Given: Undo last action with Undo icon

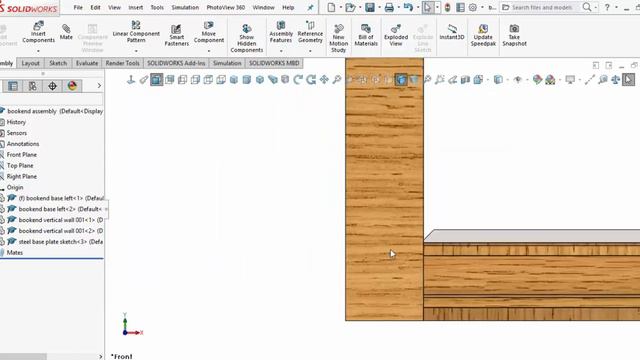Looking at the screenshot, I should coord(408,7).
